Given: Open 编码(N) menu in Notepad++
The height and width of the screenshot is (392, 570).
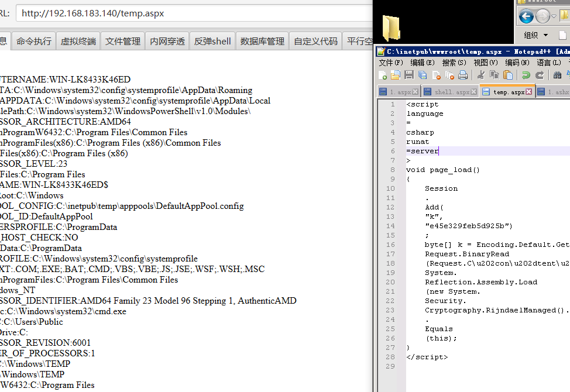Looking at the screenshot, I should point(517,63).
